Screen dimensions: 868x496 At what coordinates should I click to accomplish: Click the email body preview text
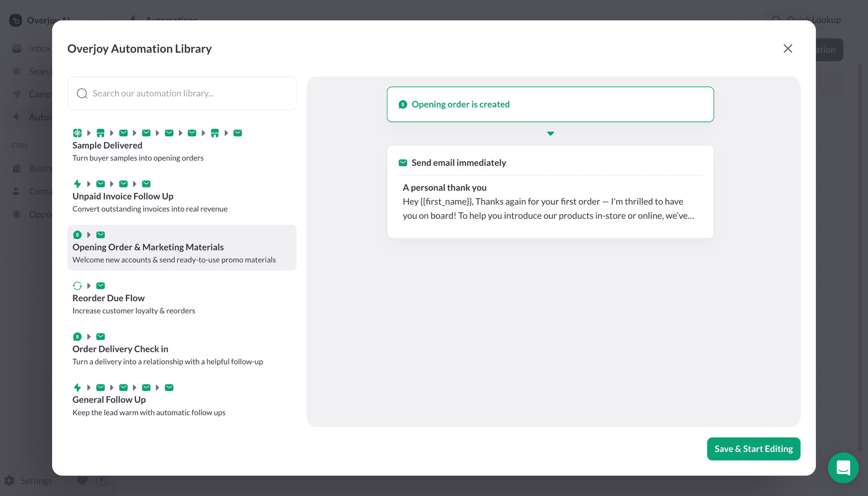point(549,209)
